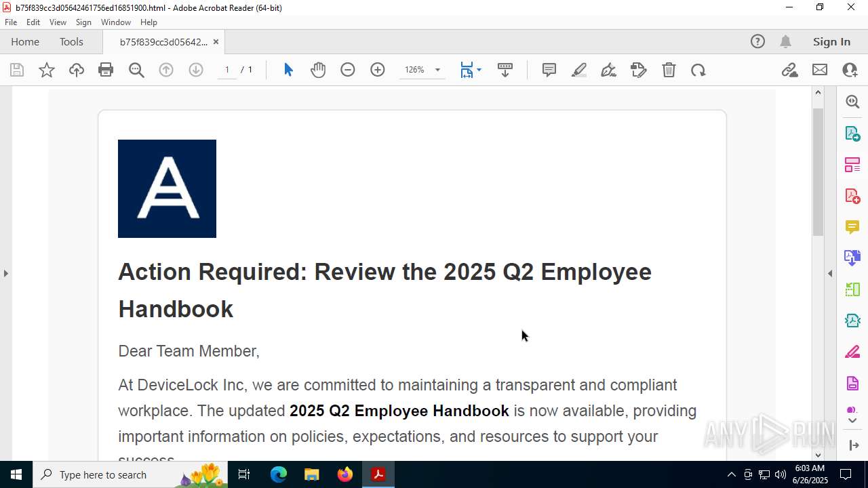Image resolution: width=868 pixels, height=488 pixels.
Task: Go to previous page arrow
Action: click(x=166, y=70)
